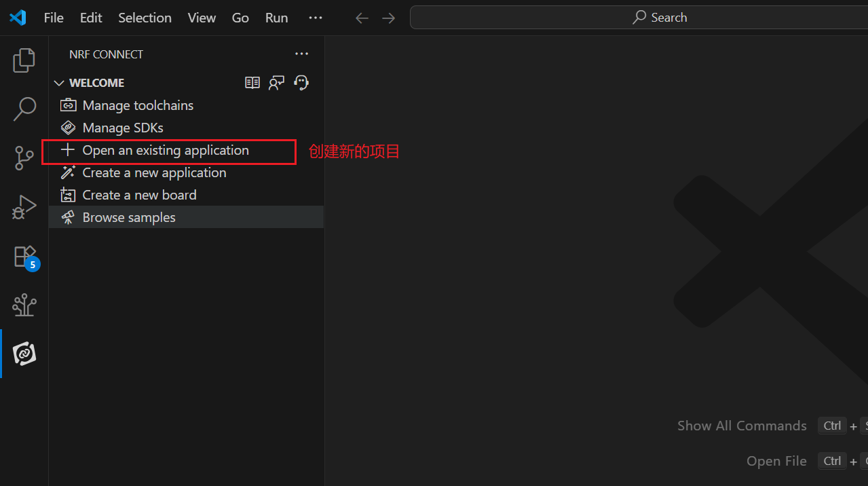Click the Create a new board icon
This screenshot has height=486, width=868.
[x=68, y=195]
